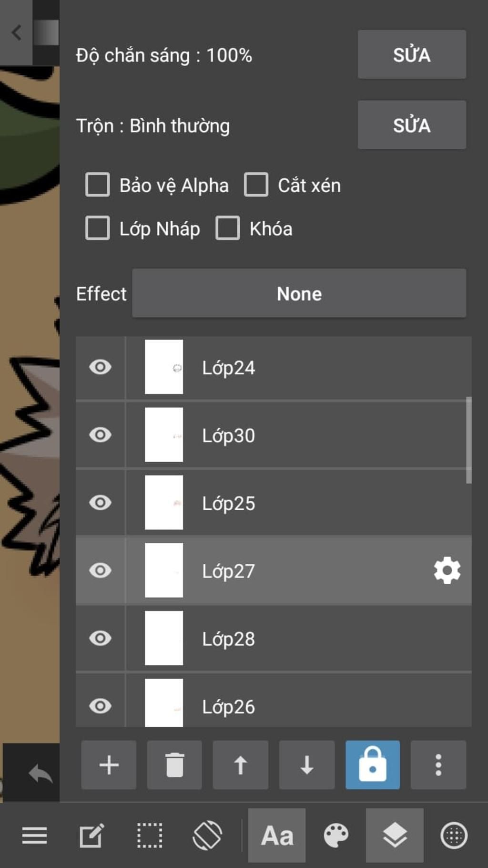Edit opacity with first SỬA button

[x=412, y=54]
